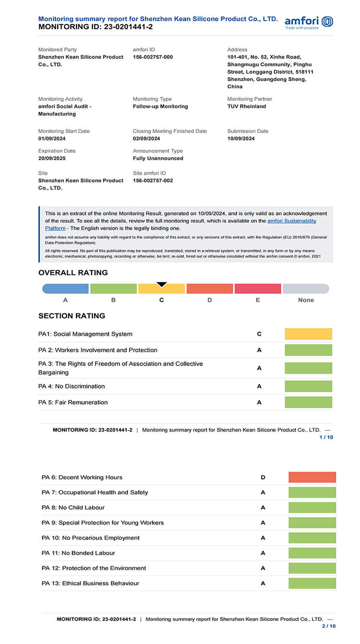This screenshot has height=644, width=360.
Task: Click the page number 1 / 10
Action: 326,437
